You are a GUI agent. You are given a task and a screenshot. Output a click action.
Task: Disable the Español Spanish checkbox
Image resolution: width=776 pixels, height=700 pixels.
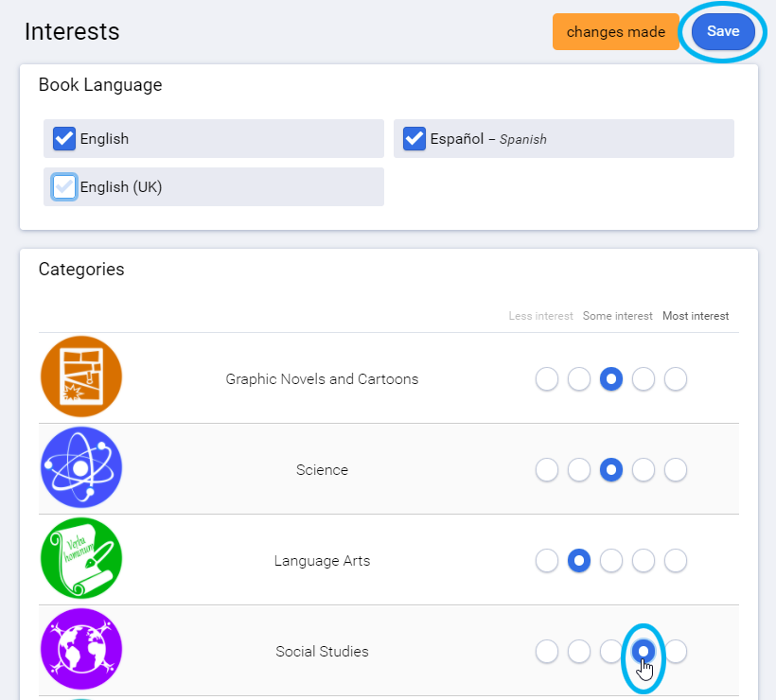coord(414,138)
